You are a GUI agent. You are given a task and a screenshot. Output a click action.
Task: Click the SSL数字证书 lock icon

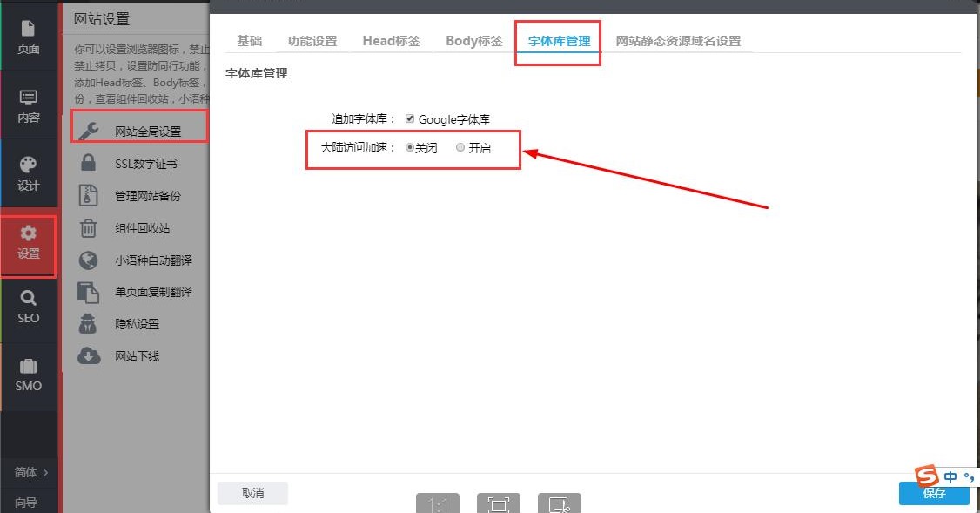click(89, 164)
